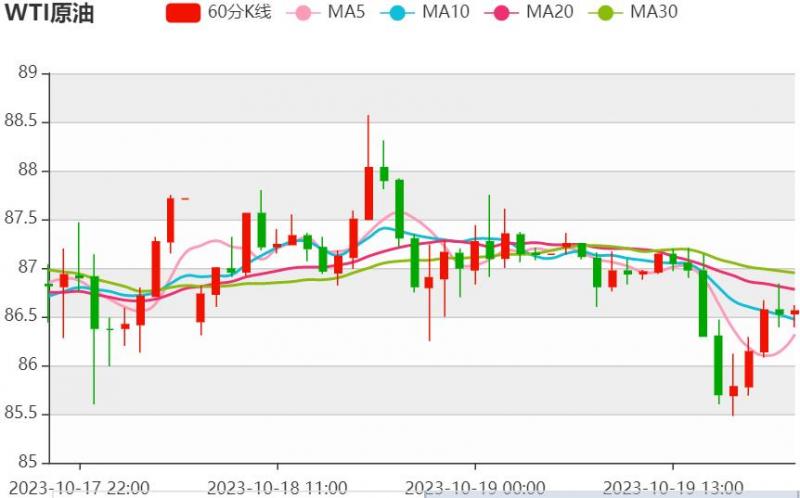Click the 89 y-axis label
Screen dimensions: 800x498
click(28, 73)
